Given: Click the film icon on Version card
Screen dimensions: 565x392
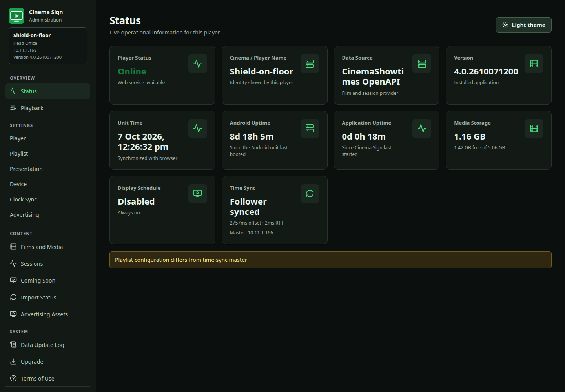Looking at the screenshot, I should tap(534, 64).
